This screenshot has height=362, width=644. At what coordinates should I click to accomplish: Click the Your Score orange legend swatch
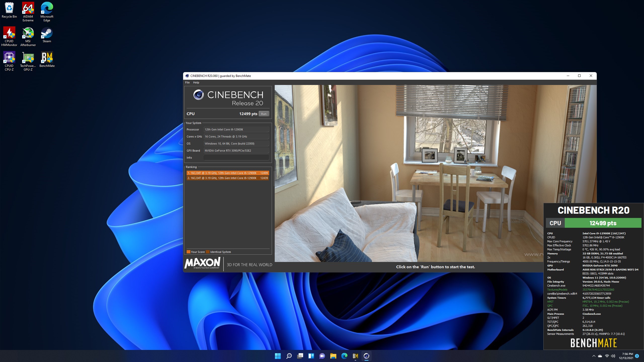(188, 252)
